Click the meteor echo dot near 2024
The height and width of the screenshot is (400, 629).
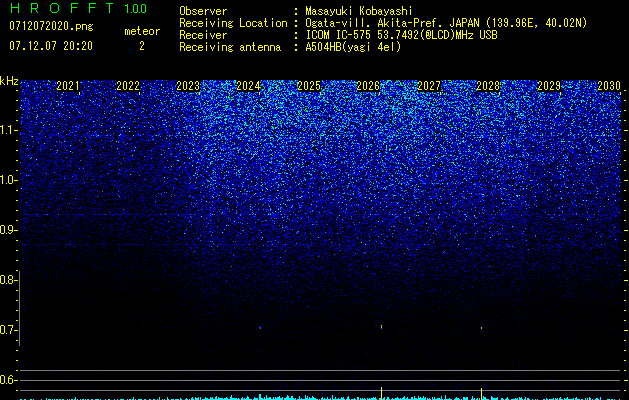260,327
